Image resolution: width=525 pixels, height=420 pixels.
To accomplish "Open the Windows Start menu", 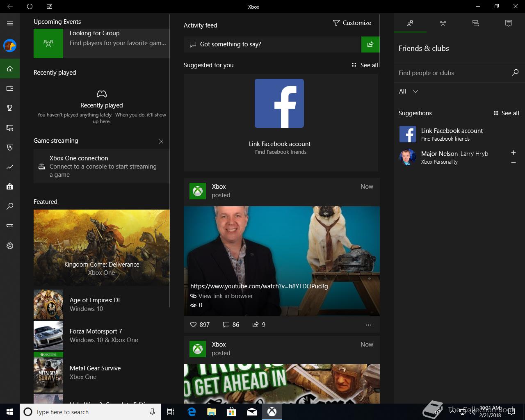I will [x=10, y=412].
